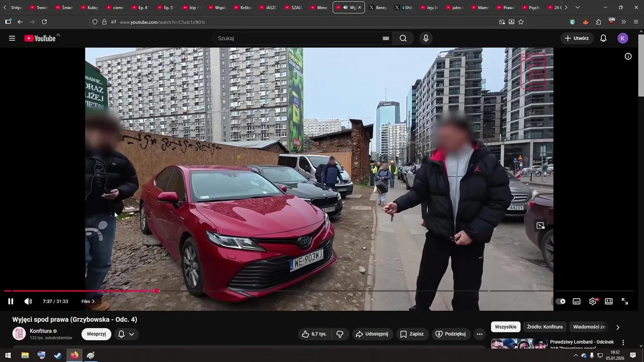644x362 pixels.
Task: Open browser application menu
Action: (636, 22)
